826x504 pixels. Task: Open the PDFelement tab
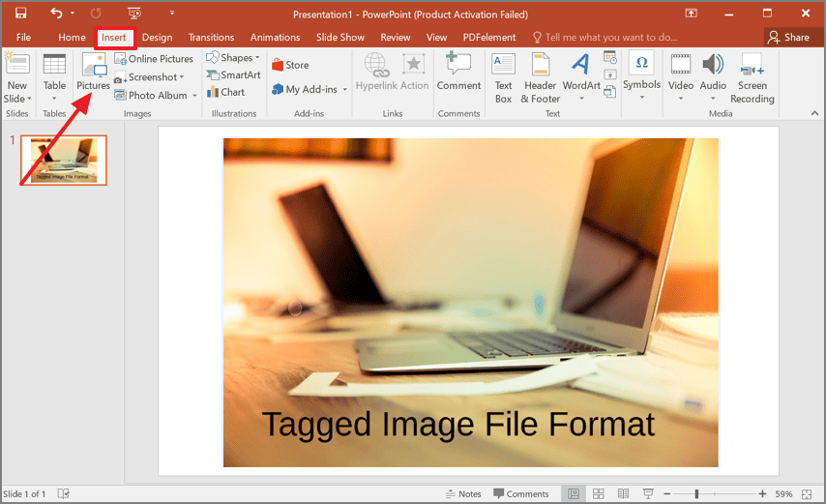pos(489,38)
